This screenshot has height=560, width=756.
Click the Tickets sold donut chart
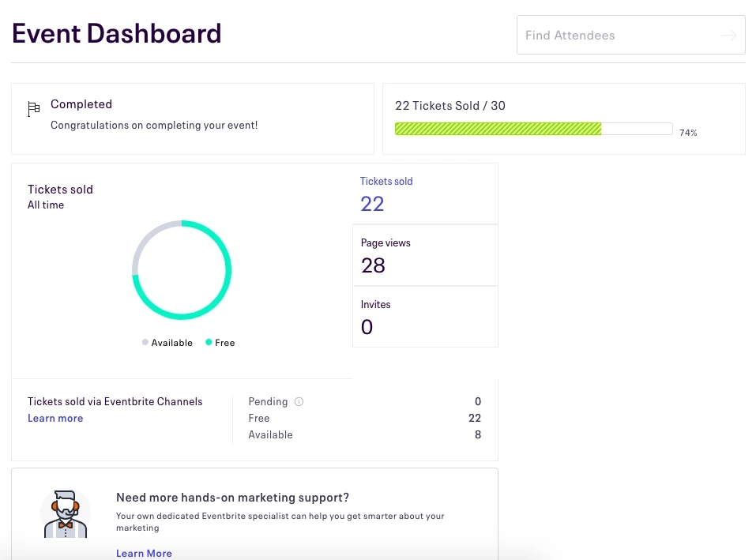point(182,270)
